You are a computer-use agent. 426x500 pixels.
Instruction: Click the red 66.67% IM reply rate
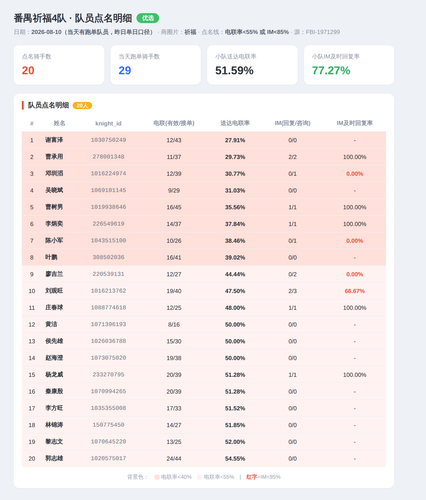click(x=354, y=291)
